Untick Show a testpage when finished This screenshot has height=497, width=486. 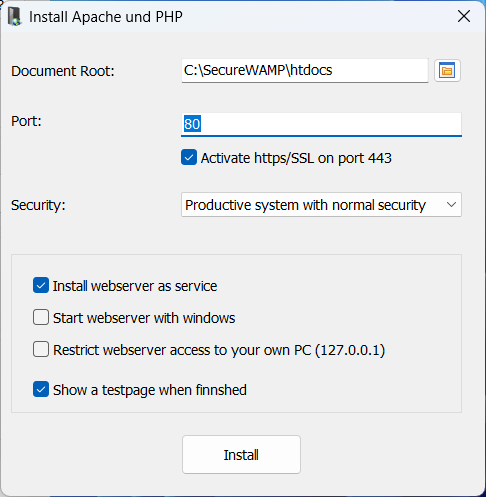(x=41, y=389)
